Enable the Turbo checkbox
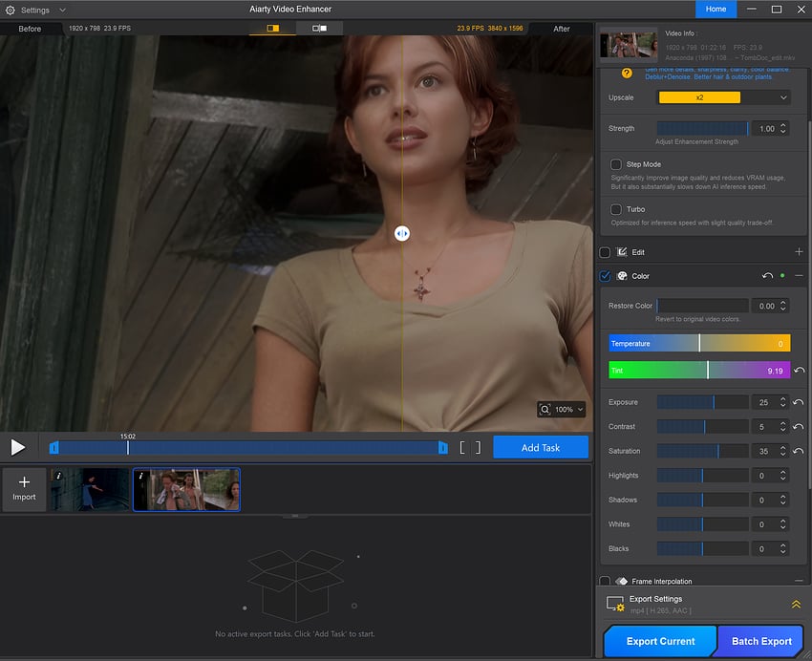This screenshot has height=661, width=812. pos(616,209)
